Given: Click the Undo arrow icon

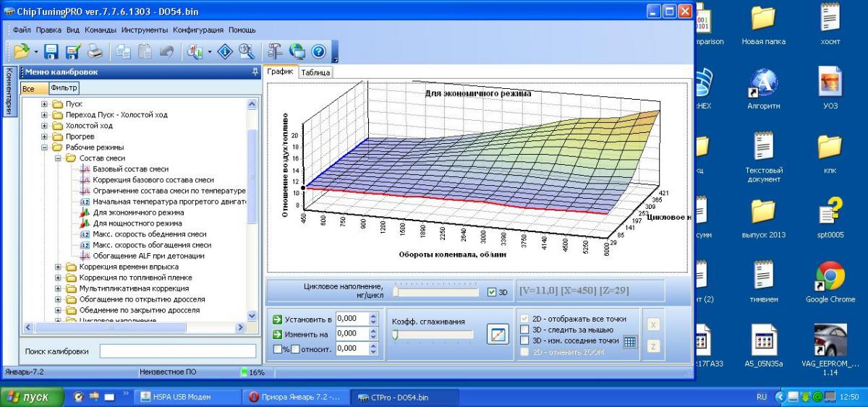Looking at the screenshot, I should point(166,51).
